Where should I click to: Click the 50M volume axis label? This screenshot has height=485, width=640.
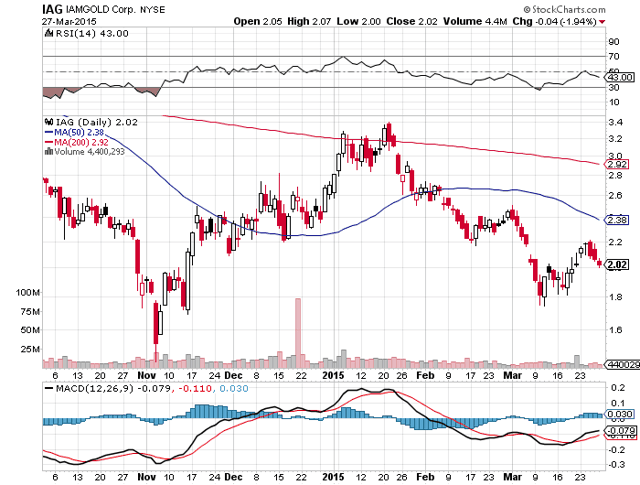tap(30, 330)
